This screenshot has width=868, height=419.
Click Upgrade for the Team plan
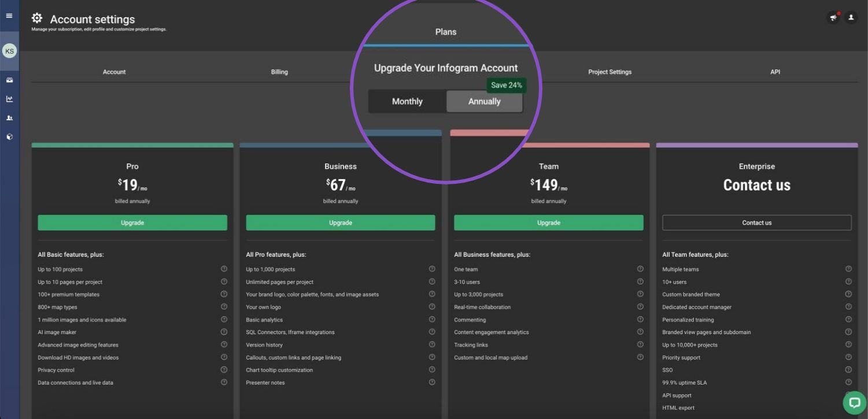tap(548, 223)
